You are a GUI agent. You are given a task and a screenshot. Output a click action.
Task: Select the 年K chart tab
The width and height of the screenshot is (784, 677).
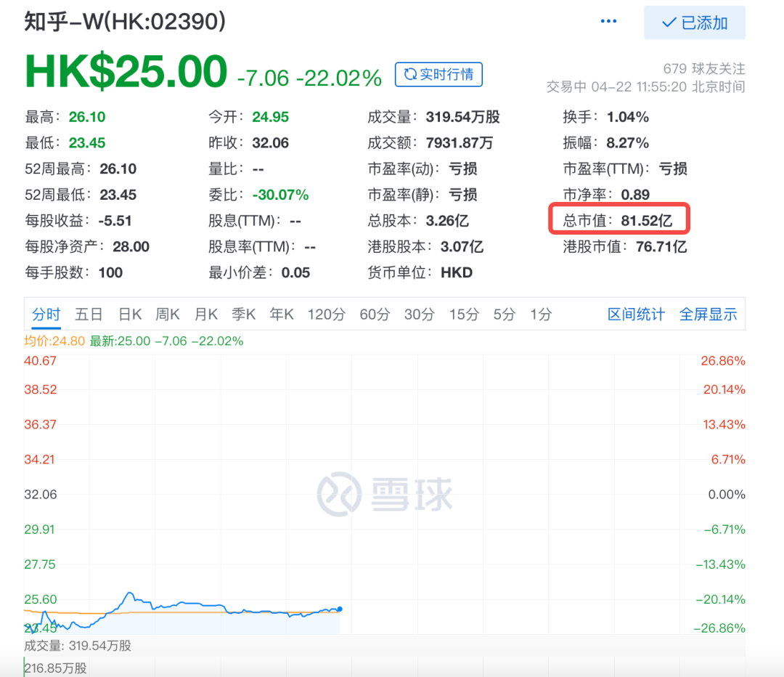click(282, 315)
